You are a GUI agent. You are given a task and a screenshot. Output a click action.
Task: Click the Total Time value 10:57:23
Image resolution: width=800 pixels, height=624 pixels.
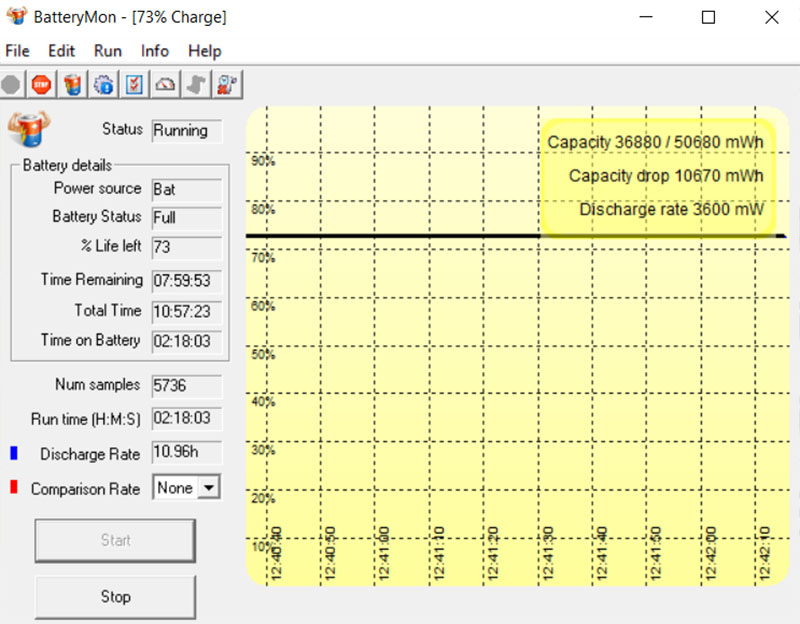point(187,312)
